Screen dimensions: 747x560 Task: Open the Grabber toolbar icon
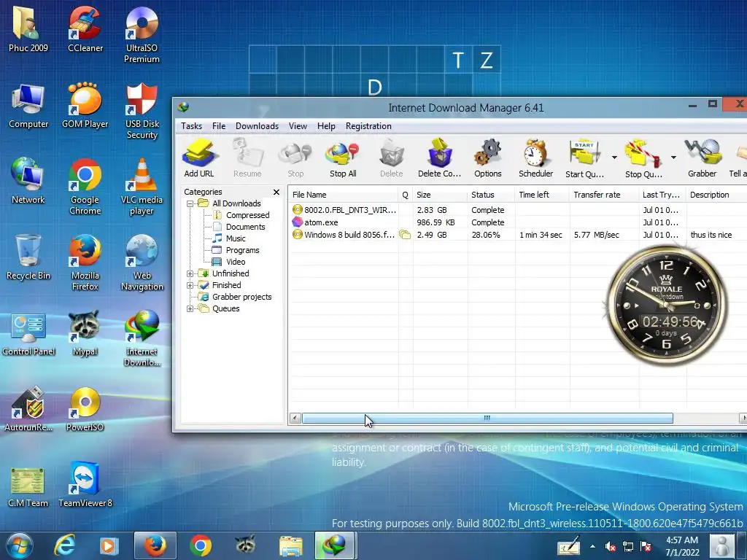point(702,158)
